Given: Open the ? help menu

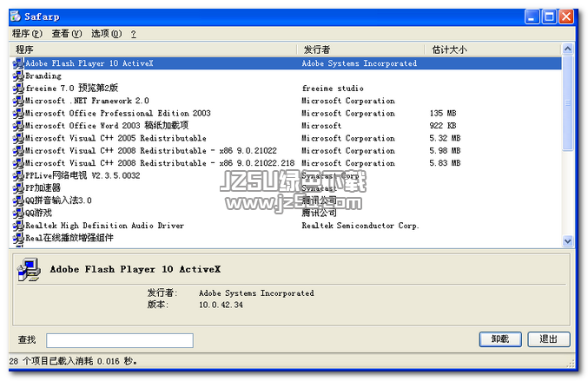Looking at the screenshot, I should click(134, 34).
